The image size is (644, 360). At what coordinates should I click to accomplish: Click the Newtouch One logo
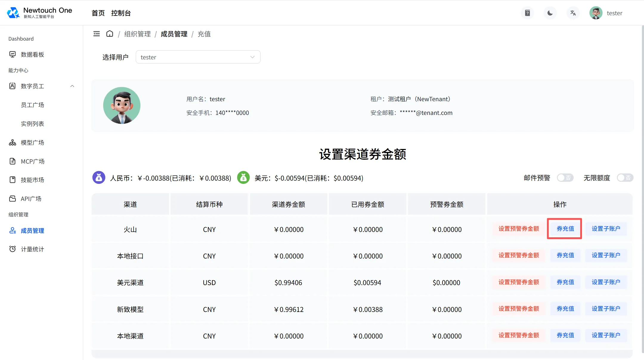click(x=39, y=13)
